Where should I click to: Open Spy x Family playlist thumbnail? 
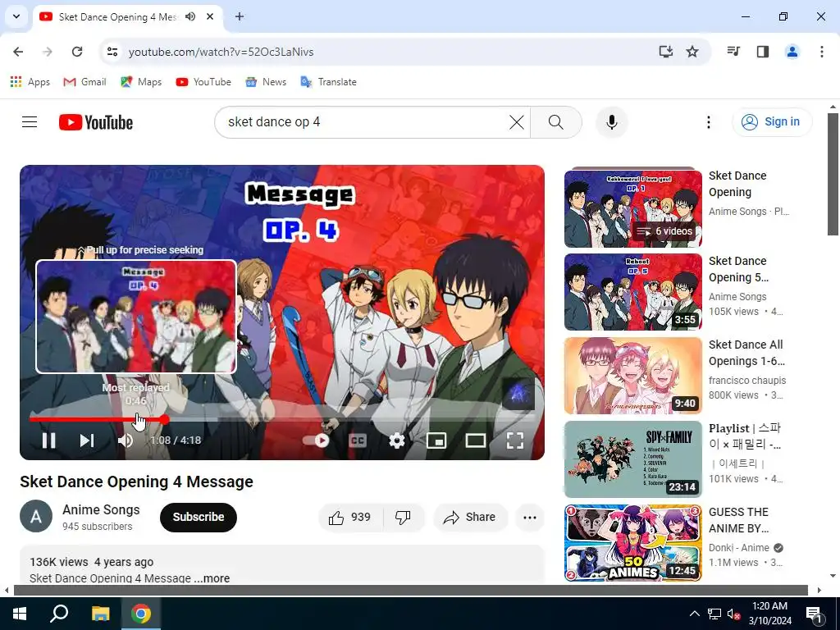pos(633,459)
